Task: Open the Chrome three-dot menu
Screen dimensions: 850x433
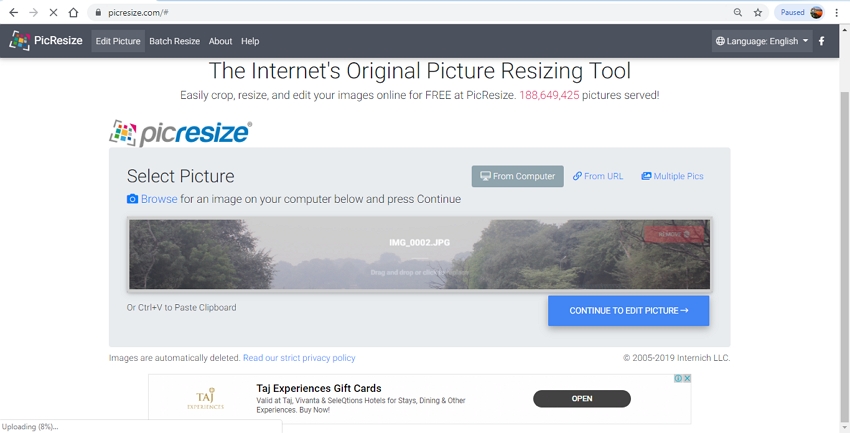Action: pos(837,13)
